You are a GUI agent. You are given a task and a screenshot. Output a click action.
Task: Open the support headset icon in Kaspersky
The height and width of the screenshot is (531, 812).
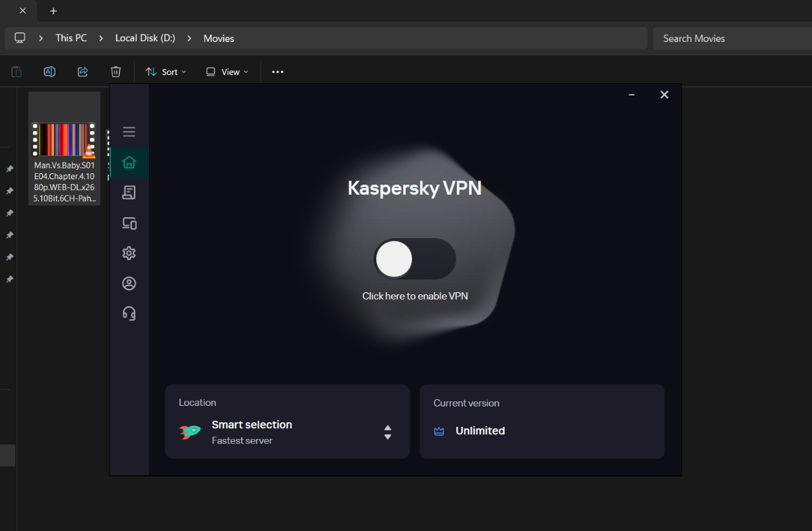pos(129,313)
